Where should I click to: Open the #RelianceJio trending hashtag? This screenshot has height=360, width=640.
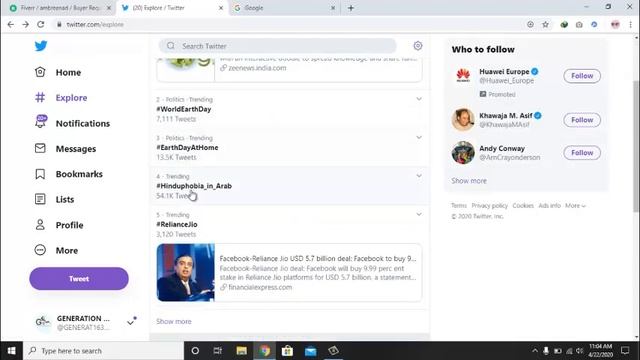177,224
